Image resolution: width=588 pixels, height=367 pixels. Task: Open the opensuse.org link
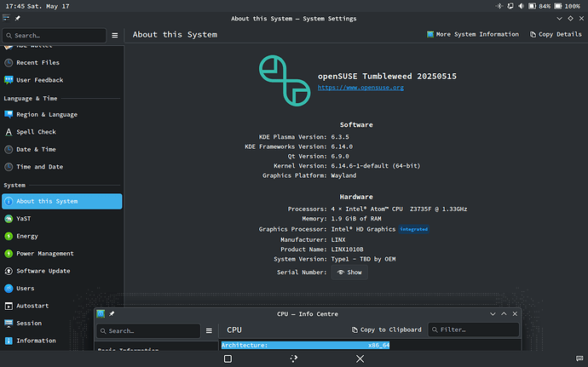point(360,88)
